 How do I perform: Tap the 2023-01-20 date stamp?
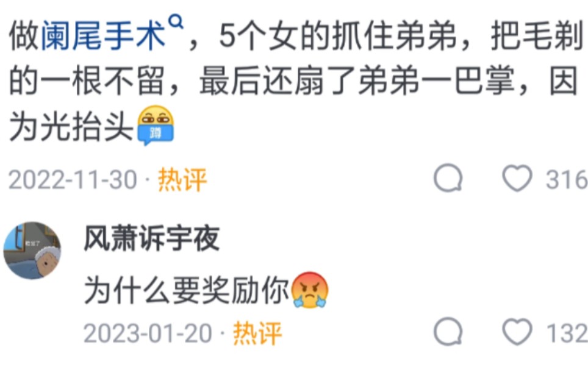[148, 333]
